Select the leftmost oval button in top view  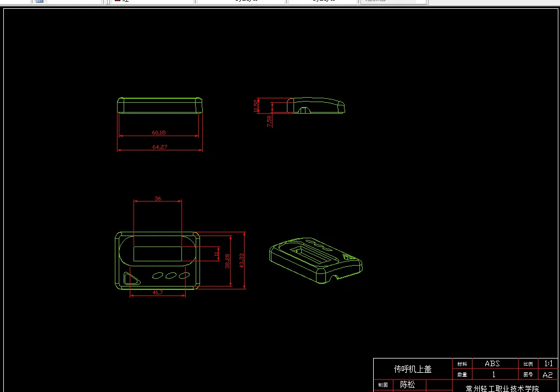pyautogui.click(x=158, y=276)
